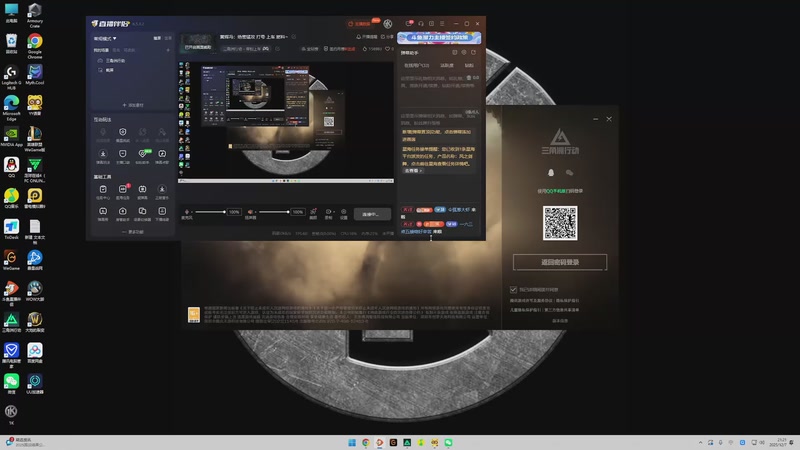
Task: Expand the system tray hidden icons chevron
Action: 701,442
